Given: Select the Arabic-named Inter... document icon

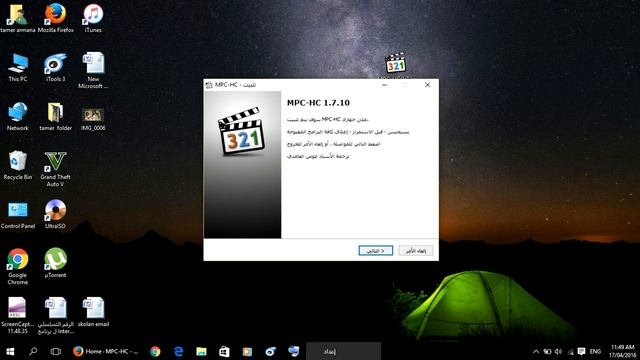Looking at the screenshot, I should 56,315.
